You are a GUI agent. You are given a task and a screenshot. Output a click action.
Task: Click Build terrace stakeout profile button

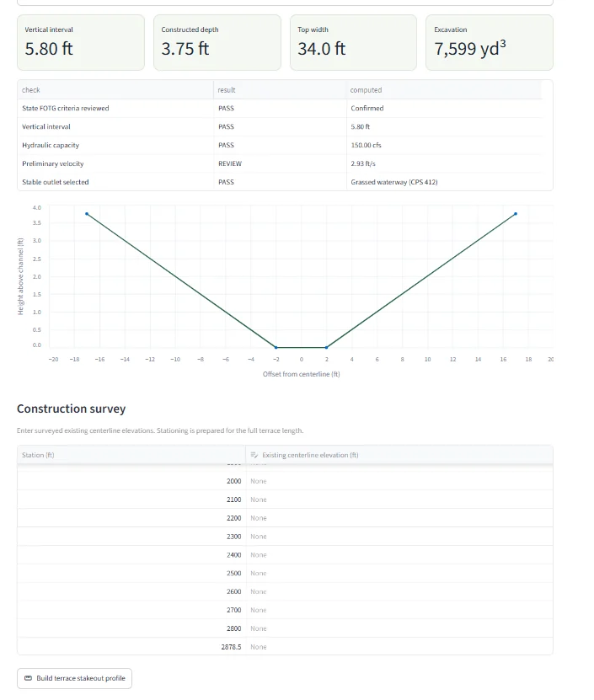pos(75,678)
